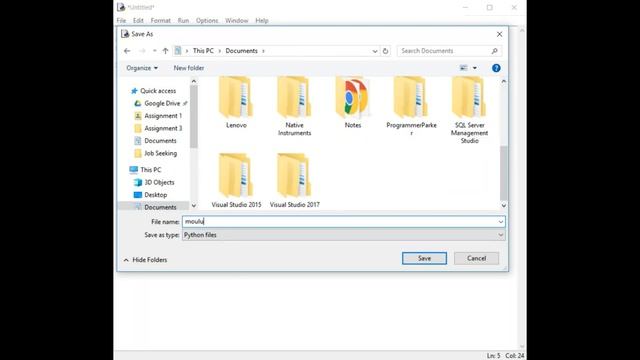Close the Save As dialog
The image size is (640, 360).
click(499, 34)
